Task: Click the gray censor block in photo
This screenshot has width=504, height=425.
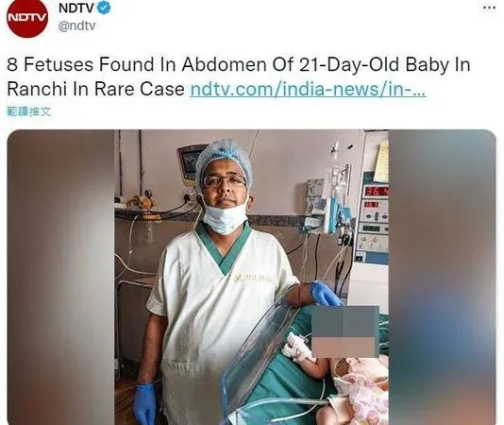Action: (x=345, y=322)
